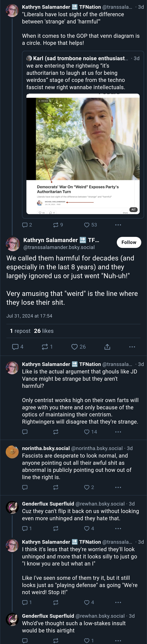The height and width of the screenshot is (644, 147).
Task: Share the main post via share icon
Action: click(107, 347)
